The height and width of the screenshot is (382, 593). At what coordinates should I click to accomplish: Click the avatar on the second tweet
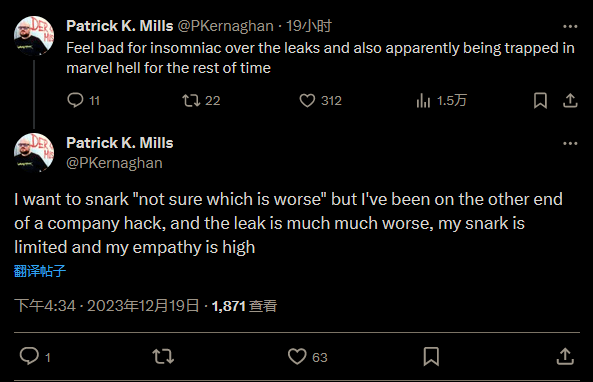[34, 153]
